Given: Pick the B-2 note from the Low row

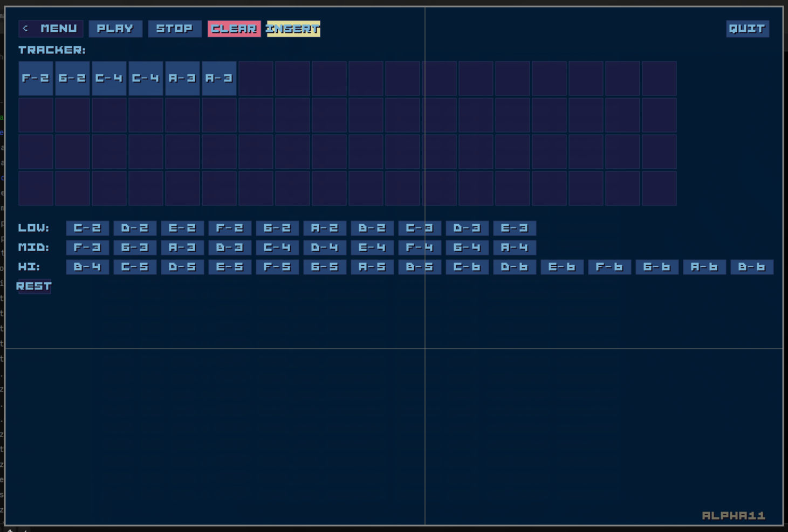Looking at the screenshot, I should pyautogui.click(x=372, y=228).
